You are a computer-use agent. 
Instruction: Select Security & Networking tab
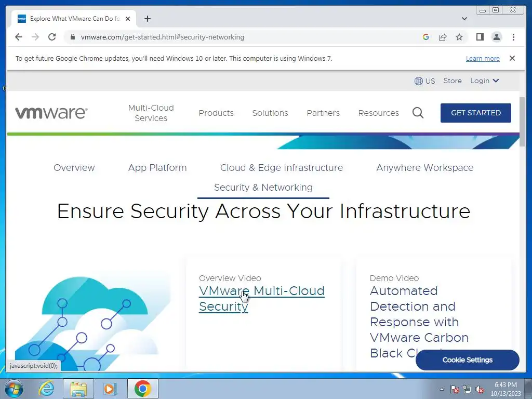coord(263,187)
